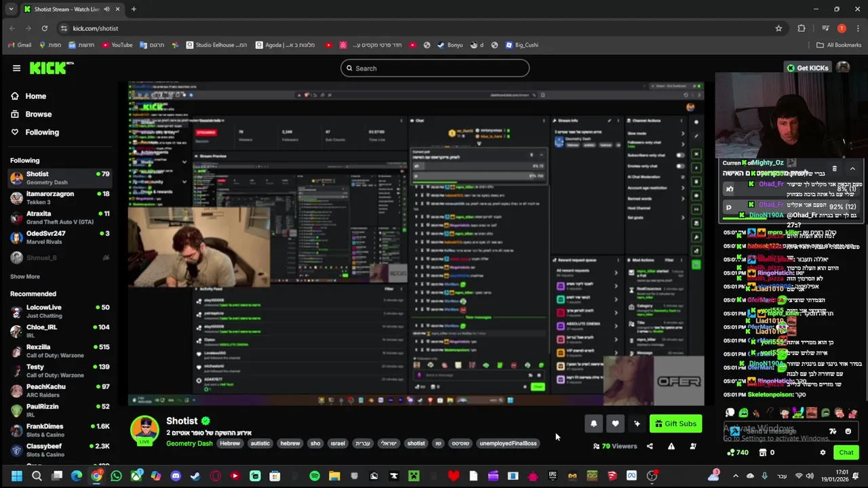Open Discord from the taskbar
Image resolution: width=868 pixels, height=488 pixels.
tap(176, 476)
